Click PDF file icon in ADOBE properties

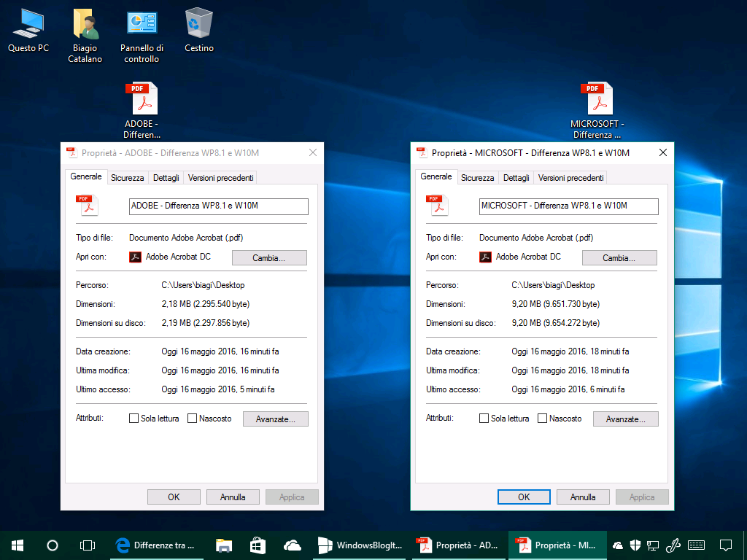pos(88,205)
